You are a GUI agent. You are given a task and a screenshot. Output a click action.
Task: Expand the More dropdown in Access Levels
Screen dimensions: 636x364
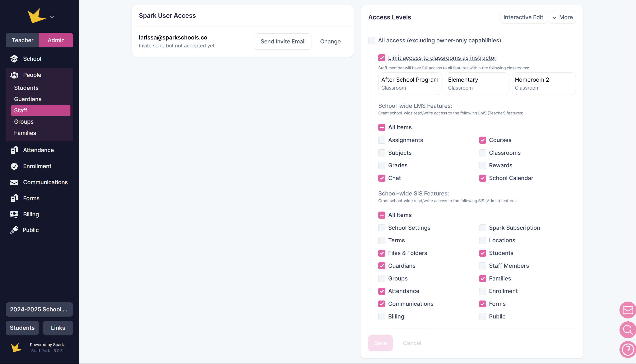click(562, 17)
